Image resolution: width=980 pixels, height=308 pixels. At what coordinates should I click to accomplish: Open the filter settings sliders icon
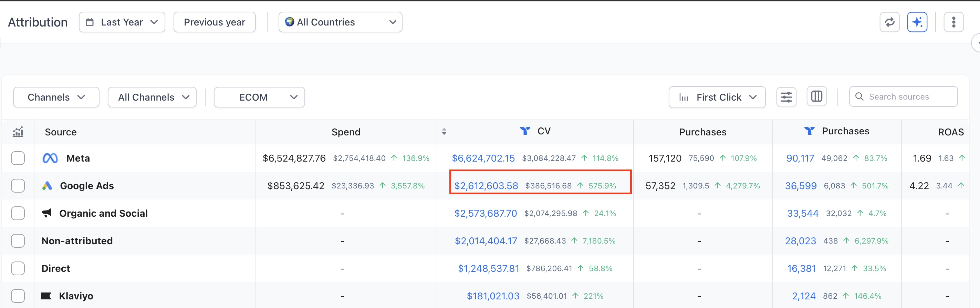point(786,97)
